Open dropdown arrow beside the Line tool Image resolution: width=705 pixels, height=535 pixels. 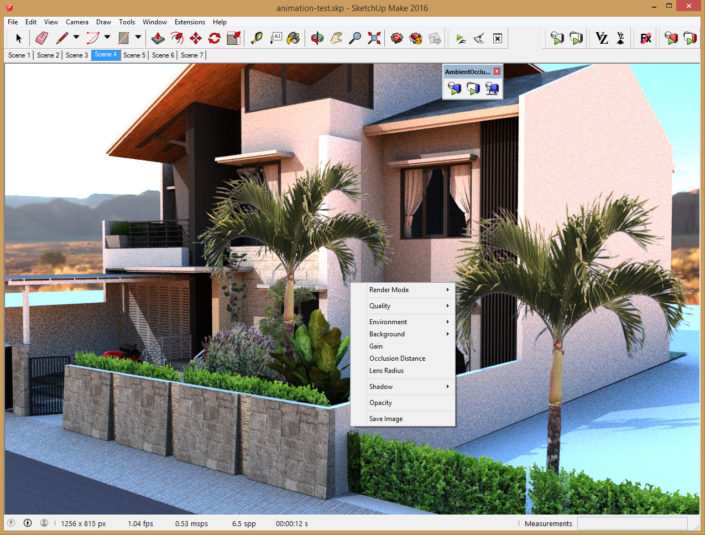pos(76,38)
